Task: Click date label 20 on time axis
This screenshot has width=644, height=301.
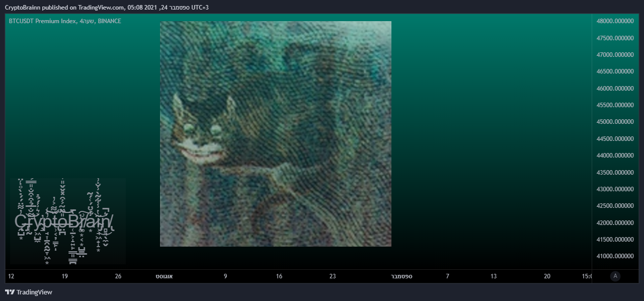Action: point(547,276)
